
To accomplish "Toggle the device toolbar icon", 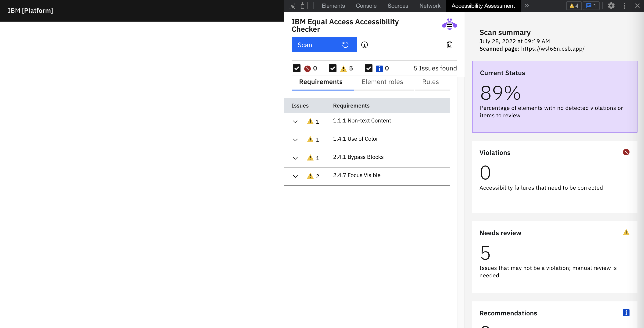I will pyautogui.click(x=304, y=6).
